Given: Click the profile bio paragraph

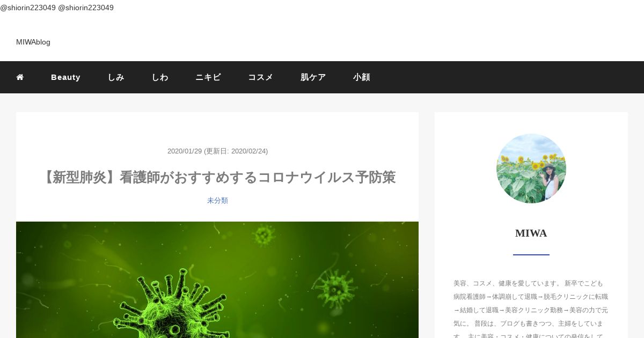Looking at the screenshot, I should coord(531,308).
